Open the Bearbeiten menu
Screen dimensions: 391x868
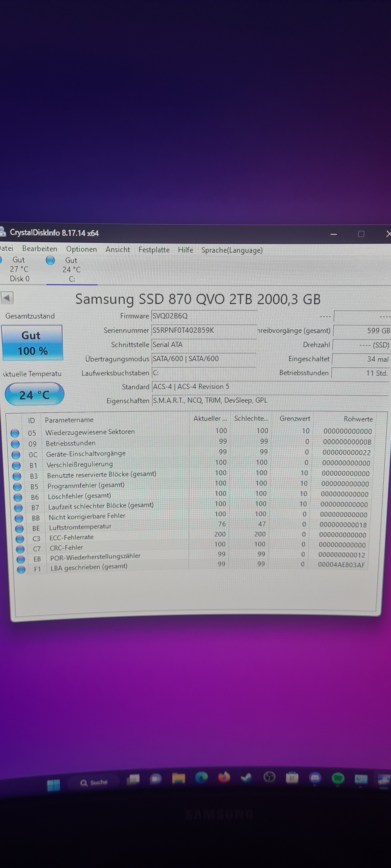click(x=40, y=249)
